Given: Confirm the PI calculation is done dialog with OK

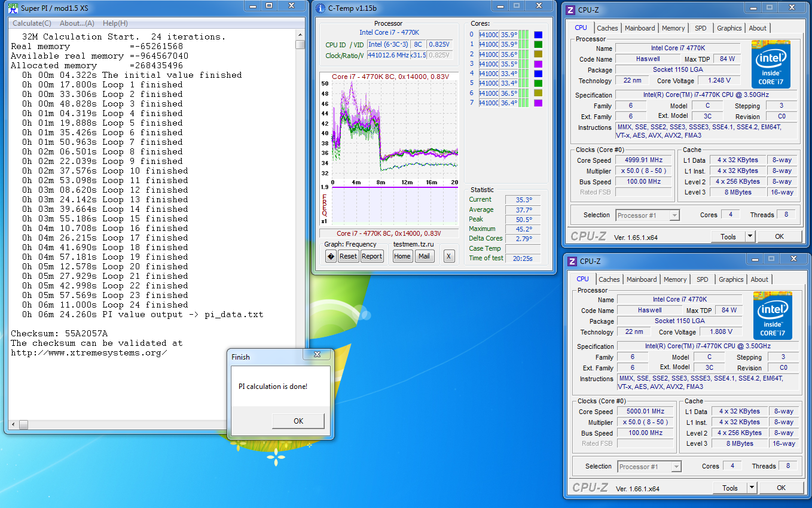Looking at the screenshot, I should 298,421.
